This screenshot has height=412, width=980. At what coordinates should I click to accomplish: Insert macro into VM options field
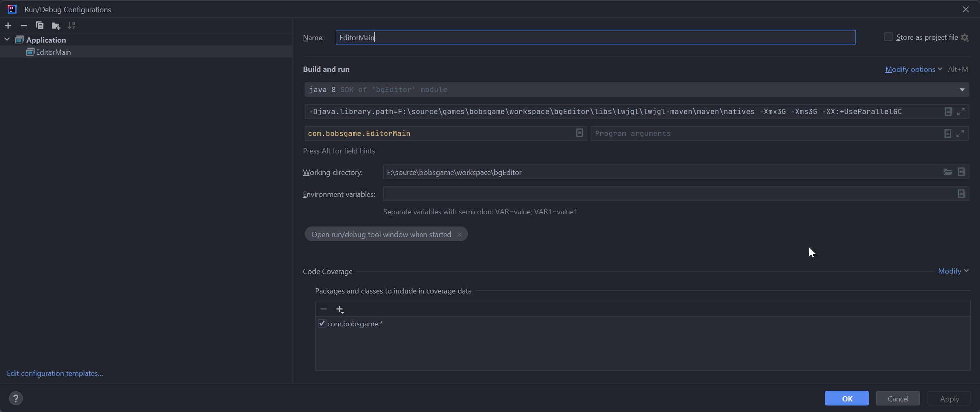click(x=948, y=112)
